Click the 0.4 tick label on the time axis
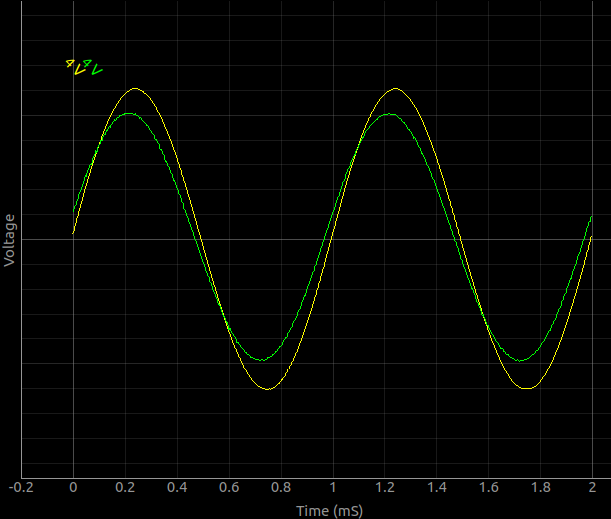Viewport: 611px width, 519px height. click(177, 487)
